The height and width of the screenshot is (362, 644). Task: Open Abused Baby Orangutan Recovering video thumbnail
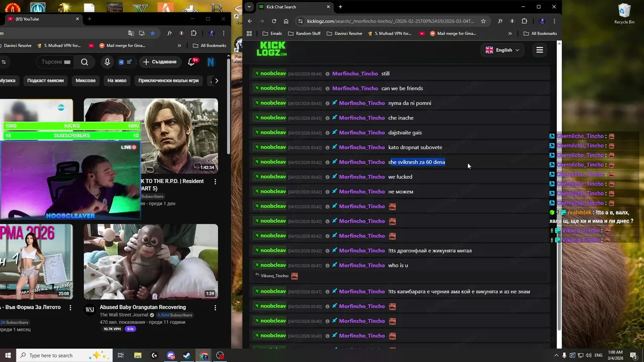click(x=151, y=262)
